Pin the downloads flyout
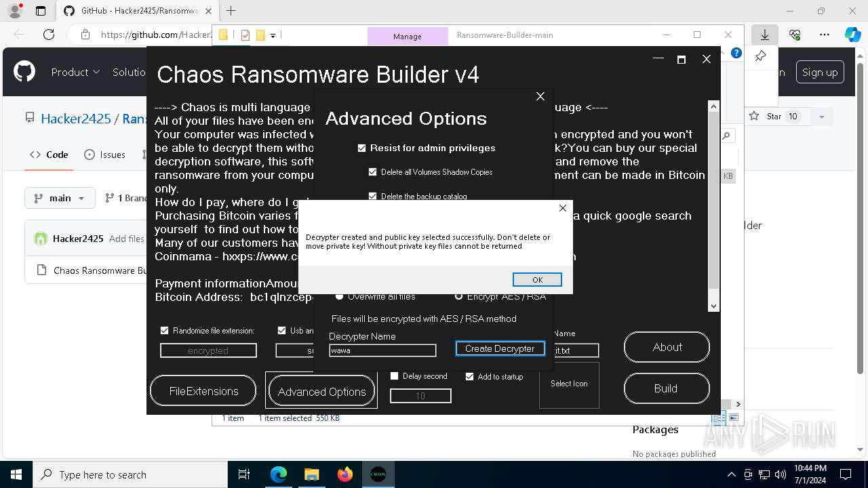This screenshot has width=868, height=488. tap(760, 56)
